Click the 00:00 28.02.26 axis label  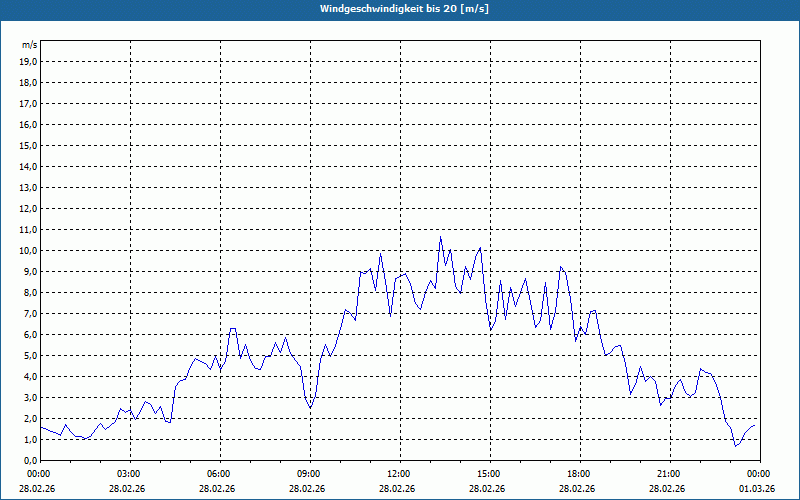pyautogui.click(x=38, y=481)
